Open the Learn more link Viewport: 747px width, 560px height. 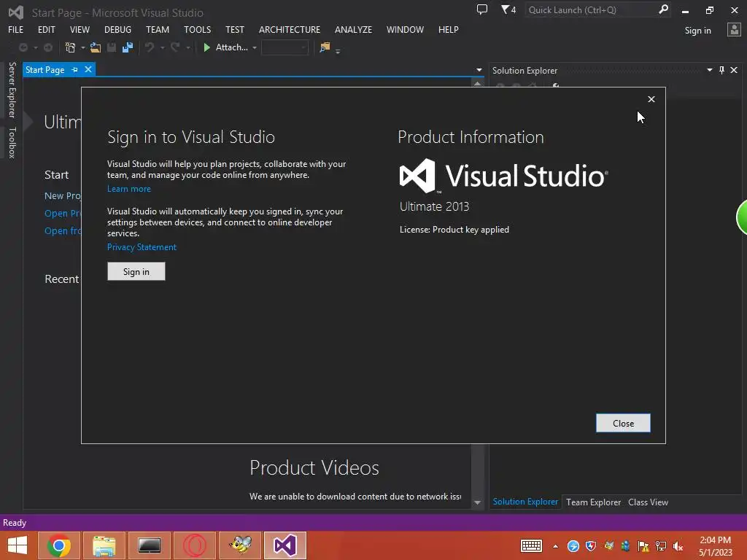point(128,189)
